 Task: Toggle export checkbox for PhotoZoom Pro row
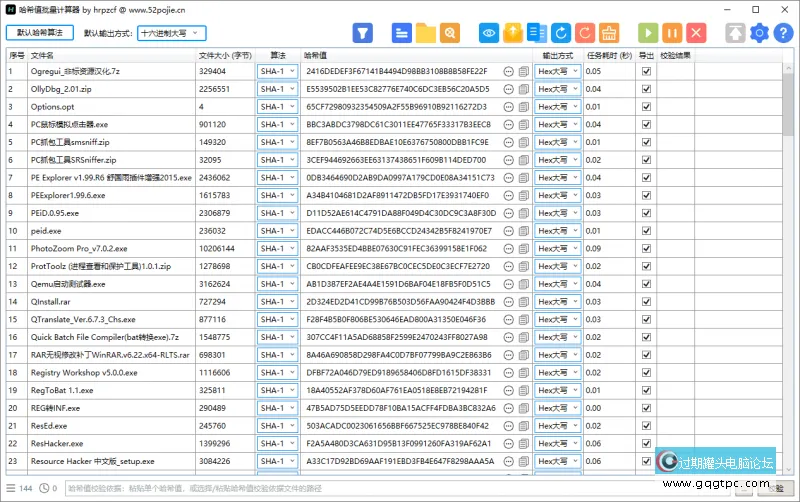(646, 248)
